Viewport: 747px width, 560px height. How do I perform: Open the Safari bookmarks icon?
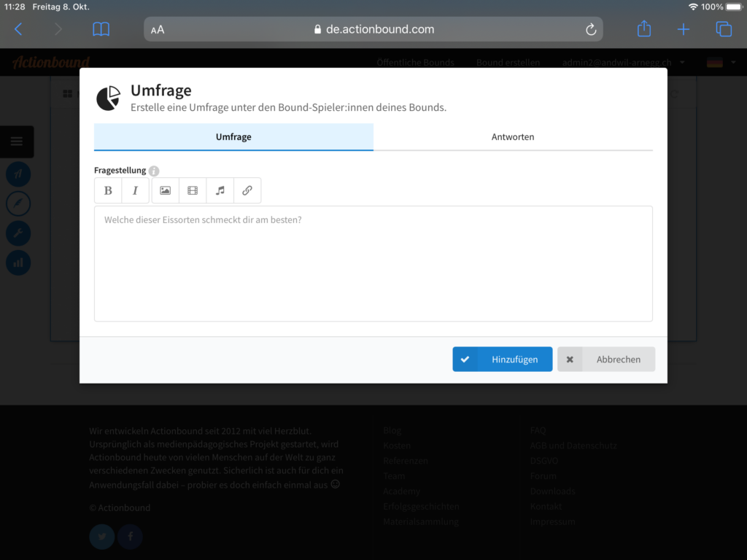(101, 29)
